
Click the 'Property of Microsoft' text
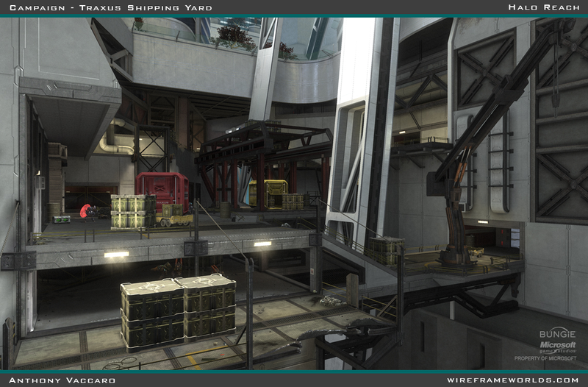[545, 358]
